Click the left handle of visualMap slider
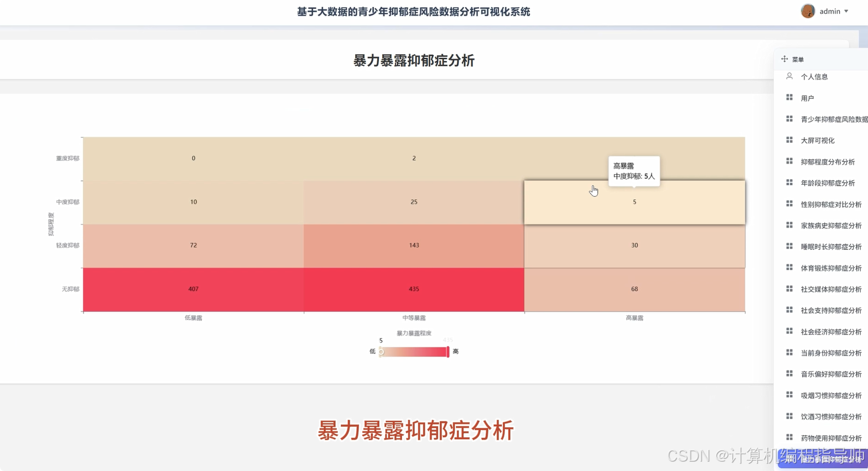868x471 pixels. 381,352
